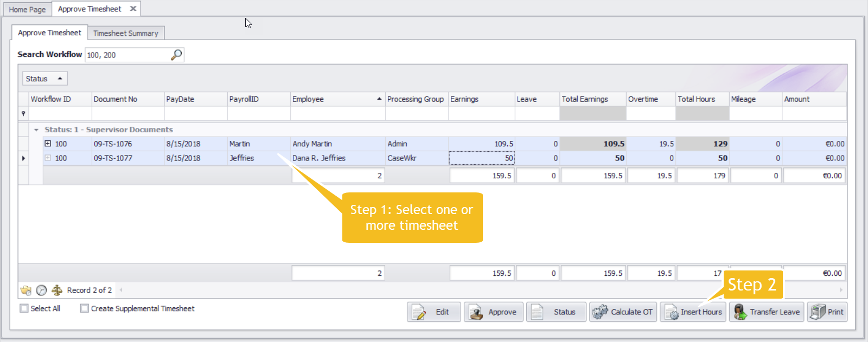
Task: Collapse the Status: 1 - Supervisor Documents group
Action: pos(36,130)
